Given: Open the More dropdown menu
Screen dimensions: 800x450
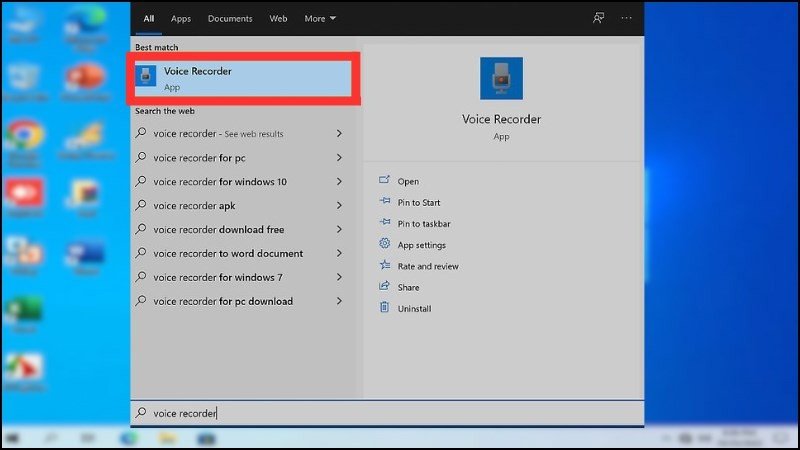Looking at the screenshot, I should (x=320, y=18).
